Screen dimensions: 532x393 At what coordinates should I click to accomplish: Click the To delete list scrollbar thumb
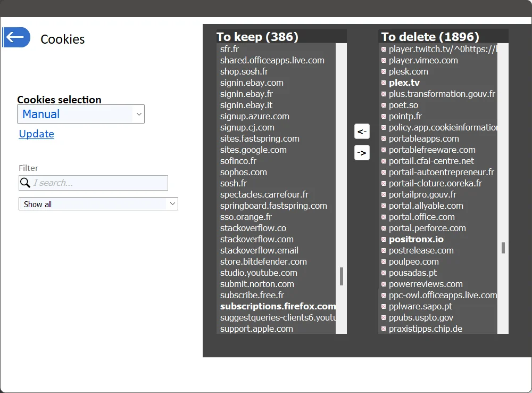503,248
